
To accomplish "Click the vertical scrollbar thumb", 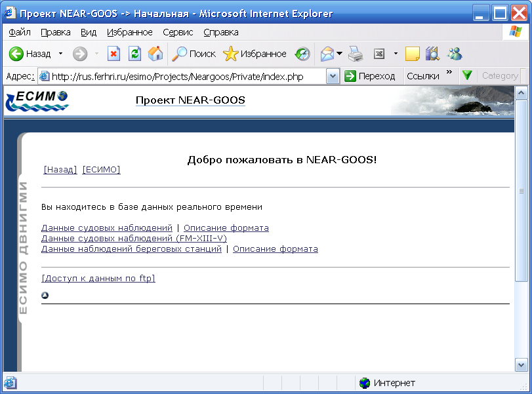I will [521, 191].
